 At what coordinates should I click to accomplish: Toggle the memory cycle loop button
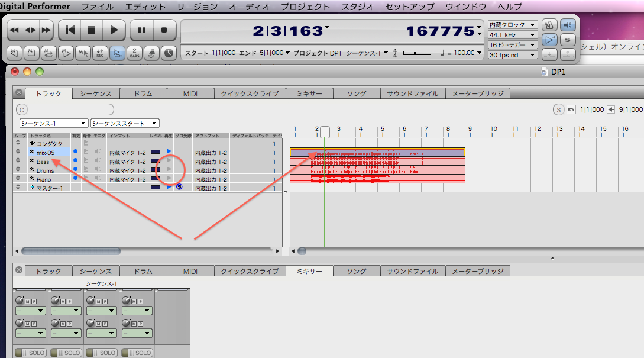point(48,53)
